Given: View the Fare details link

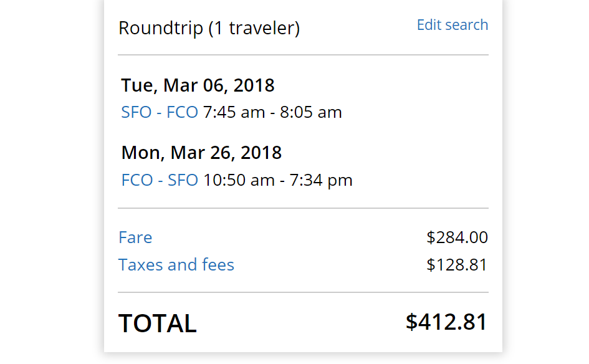Looking at the screenshot, I should [x=135, y=237].
